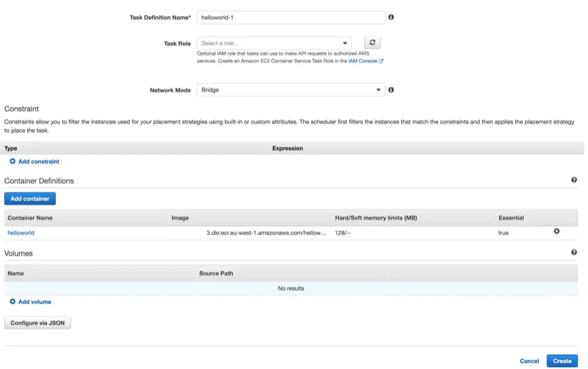Click info icon next to Task Definition Name
Viewport: 588px width, 369px height.
[391, 17]
